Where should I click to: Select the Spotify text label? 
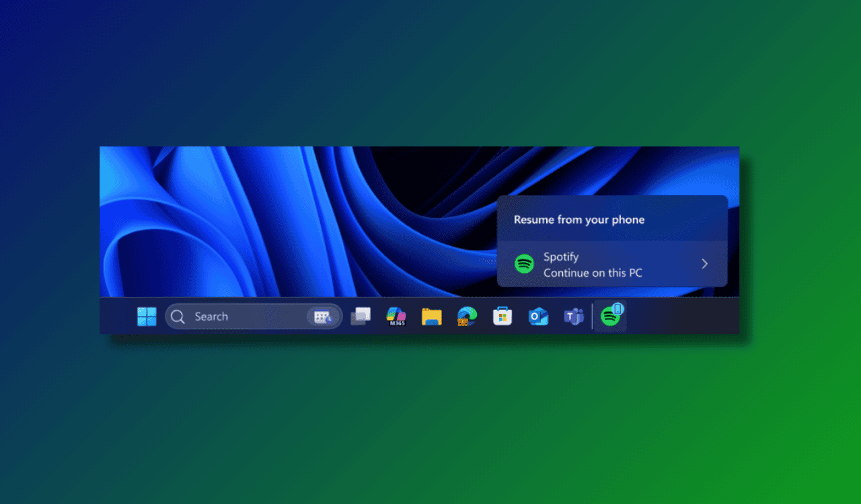[x=560, y=257]
